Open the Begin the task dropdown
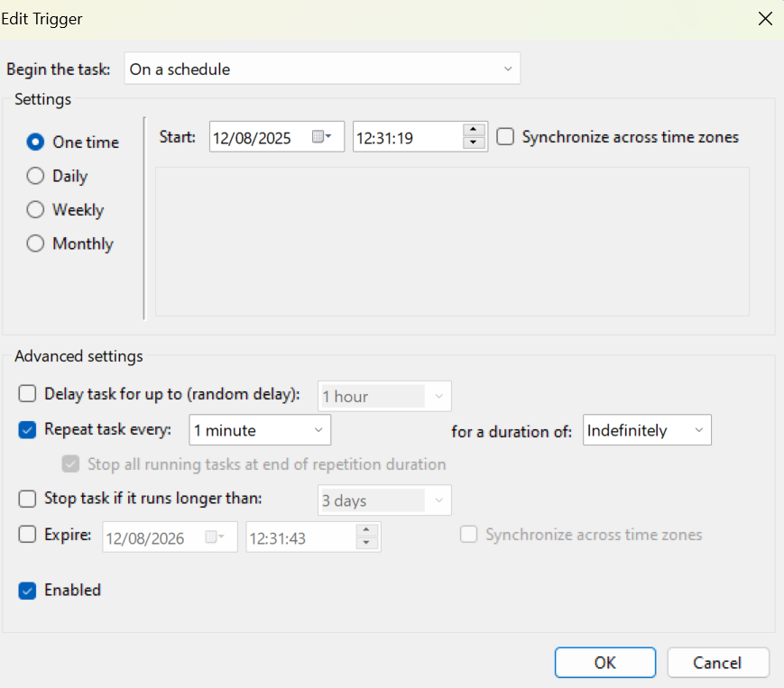Viewport: 784px width, 688px height. coord(322,69)
